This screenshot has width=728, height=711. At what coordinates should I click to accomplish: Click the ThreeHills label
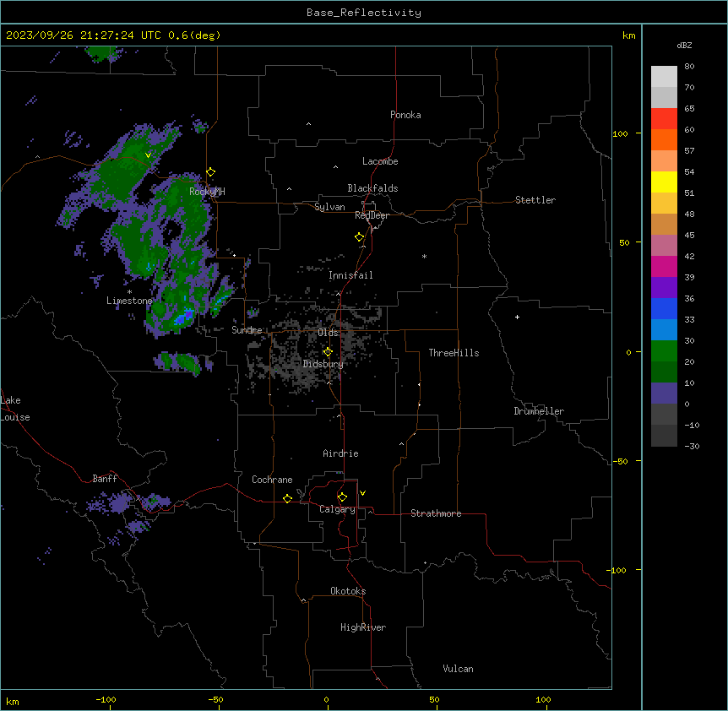point(454,353)
